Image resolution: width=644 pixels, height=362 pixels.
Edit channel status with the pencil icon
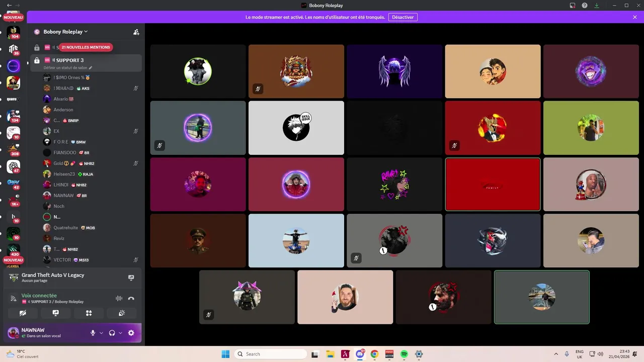tap(91, 68)
